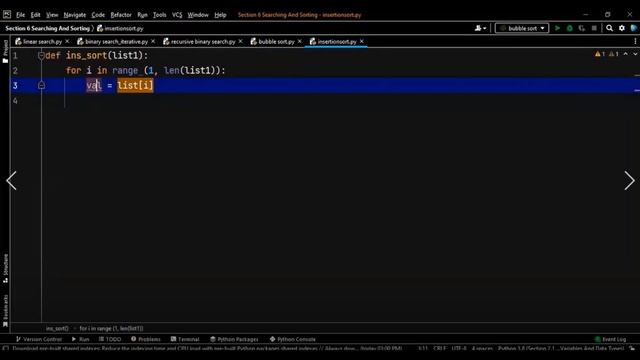Click the yellow warning indicator in editor corner
This screenshot has height=360, width=640.
[x=600, y=54]
